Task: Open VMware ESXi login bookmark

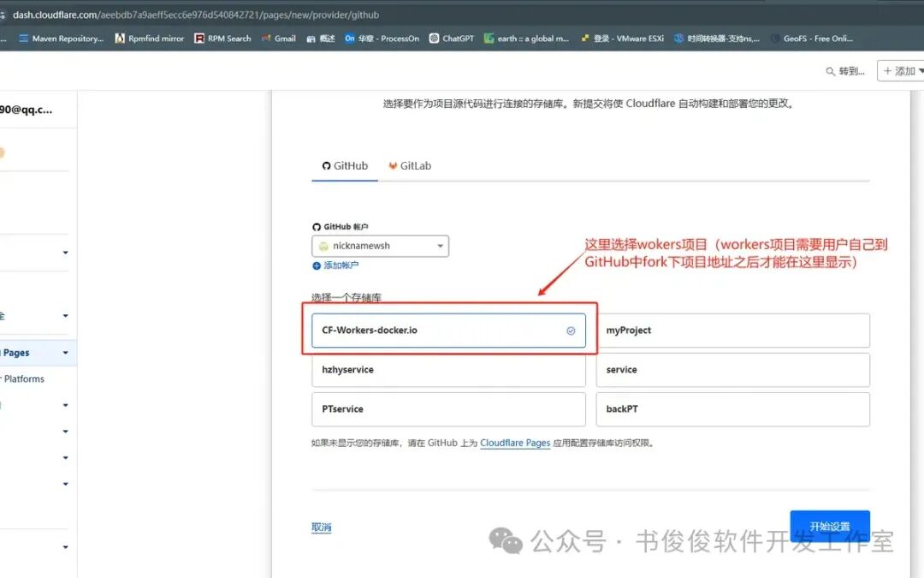Action: (x=622, y=39)
